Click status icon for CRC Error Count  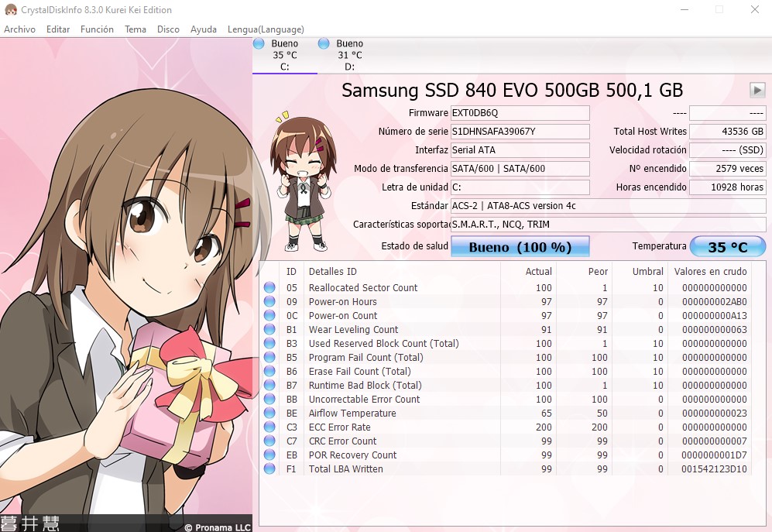click(x=269, y=441)
